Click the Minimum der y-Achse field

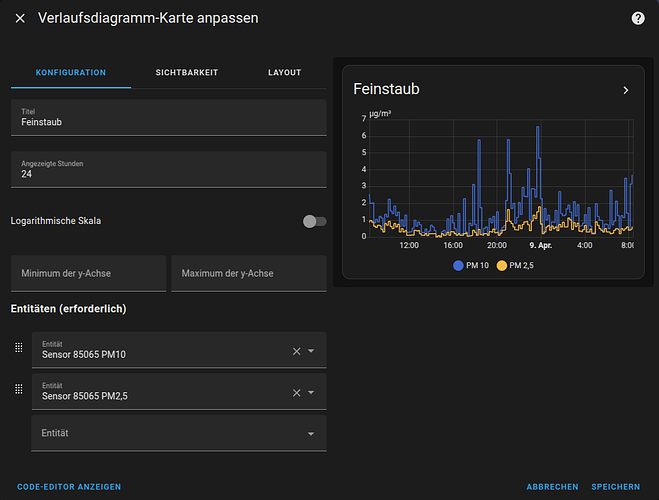[x=88, y=274]
